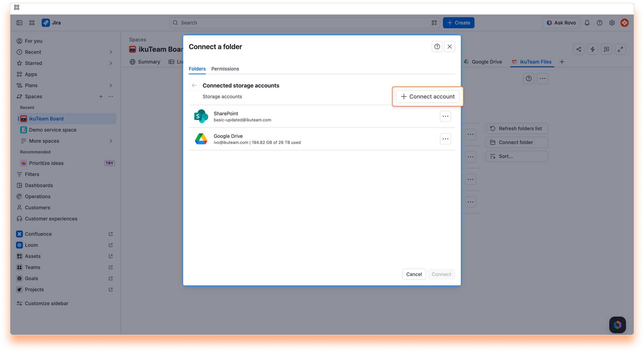The image size is (644, 352).
Task: Switch to the Google Drive tab
Action: point(483,62)
